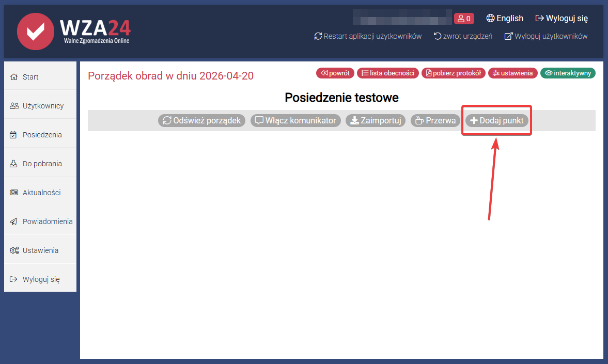This screenshot has height=364, width=608.
Task: Open lista obecności
Action: [x=387, y=73]
